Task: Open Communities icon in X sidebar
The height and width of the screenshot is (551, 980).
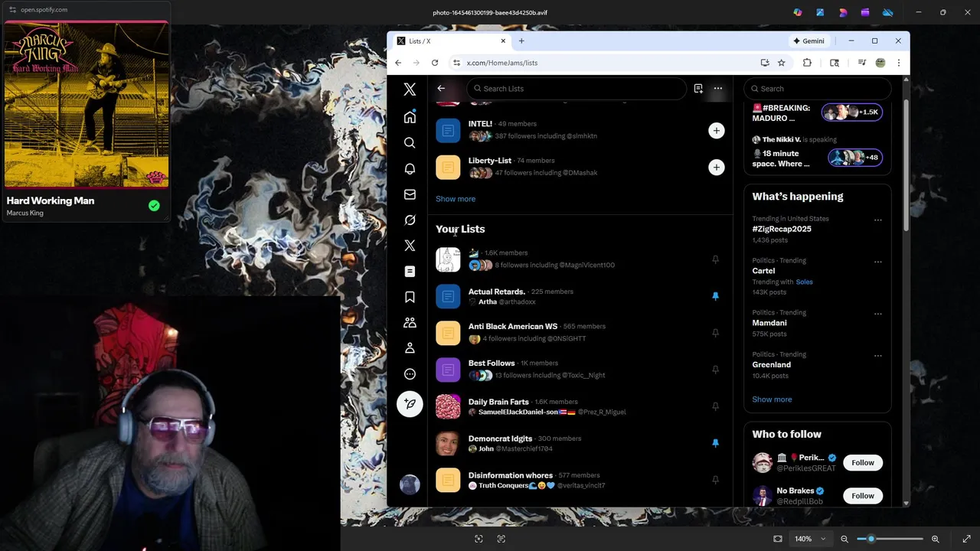Action: click(410, 323)
